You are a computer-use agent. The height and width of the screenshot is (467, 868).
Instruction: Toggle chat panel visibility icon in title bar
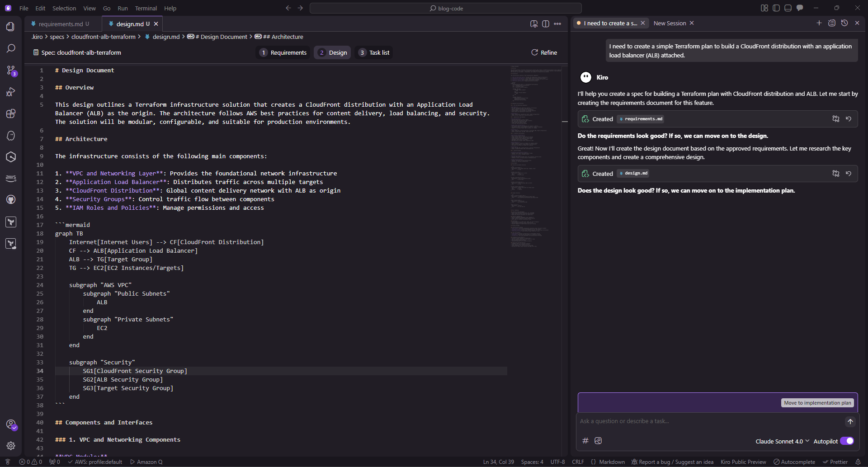point(800,8)
